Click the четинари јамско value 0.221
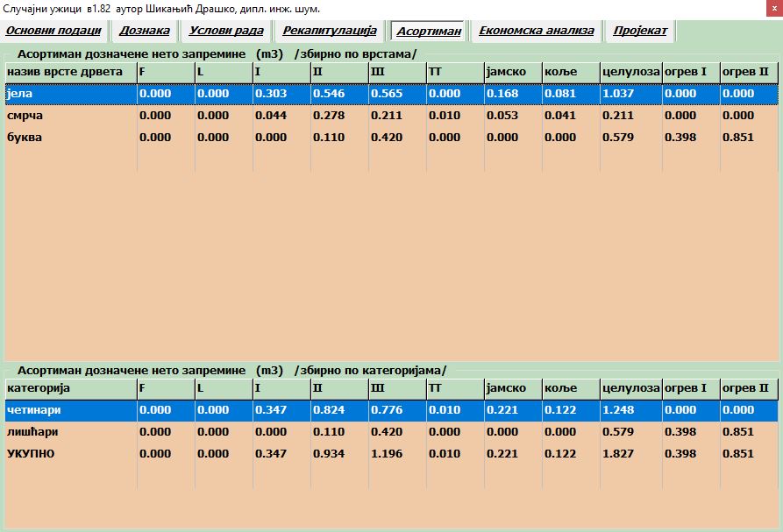The width and height of the screenshot is (783, 532). pos(503,410)
